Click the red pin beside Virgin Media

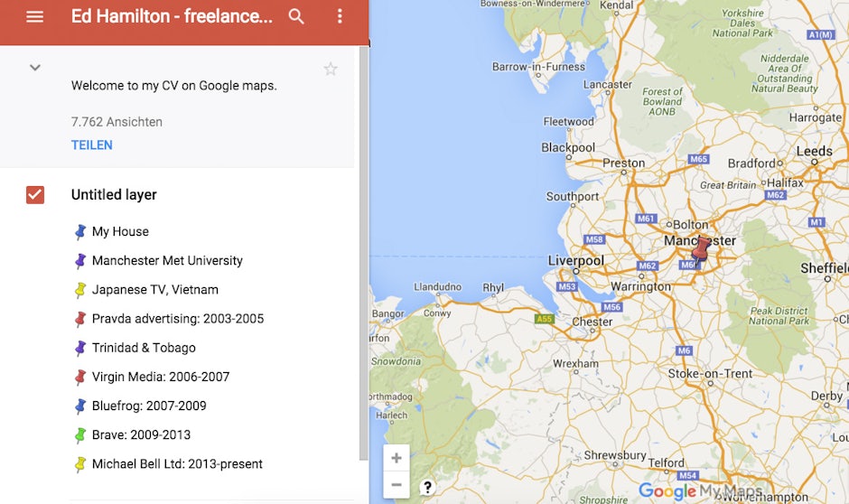[x=80, y=377]
